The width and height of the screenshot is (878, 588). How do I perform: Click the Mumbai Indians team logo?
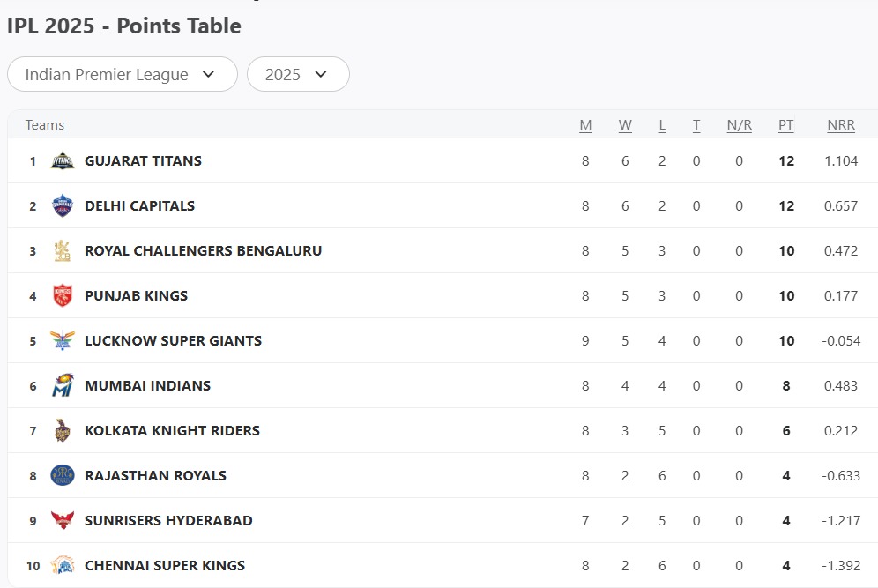63,385
